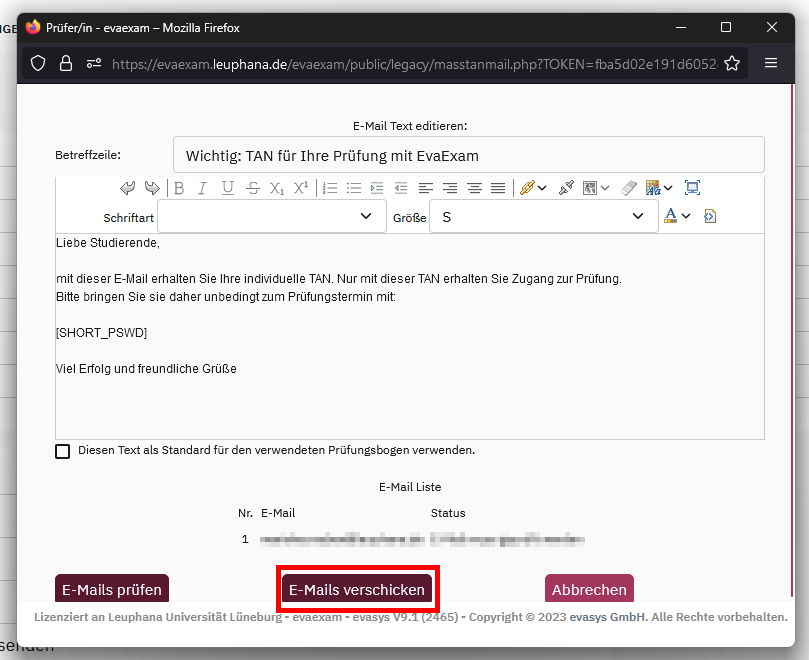809x660 pixels.
Task: Bookmark this page with star icon
Action: click(x=732, y=63)
